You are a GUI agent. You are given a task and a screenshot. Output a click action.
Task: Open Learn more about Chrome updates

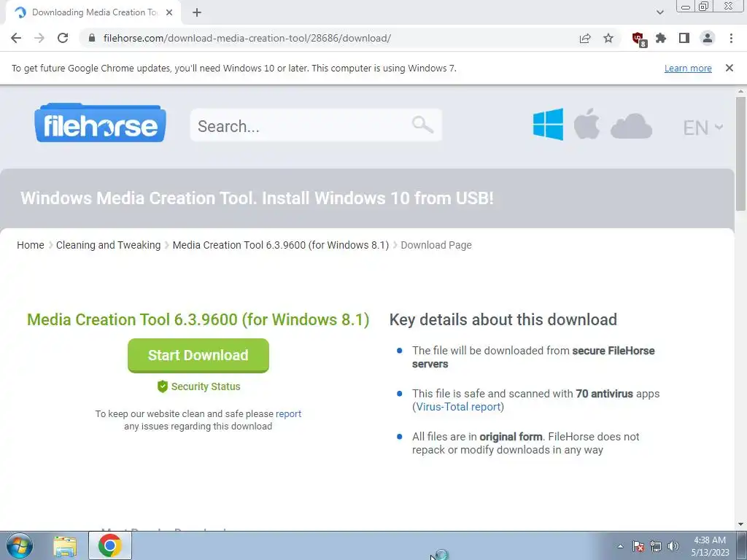click(688, 68)
